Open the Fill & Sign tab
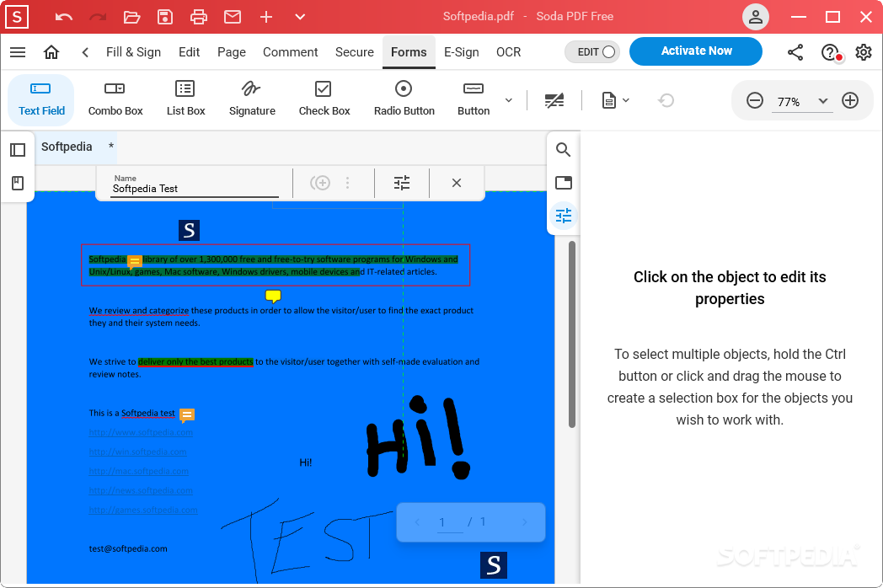The image size is (883, 588). click(133, 52)
